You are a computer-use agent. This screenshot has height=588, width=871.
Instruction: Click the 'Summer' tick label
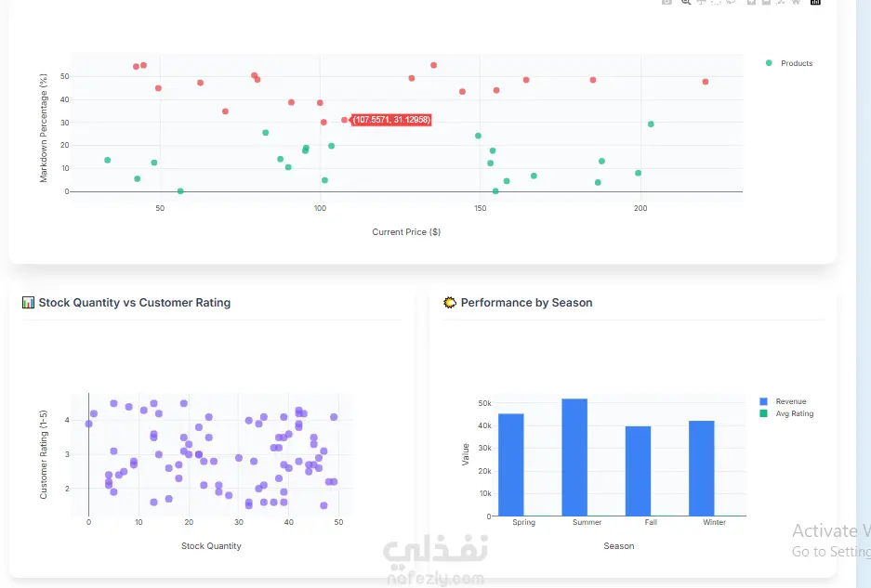[587, 522]
